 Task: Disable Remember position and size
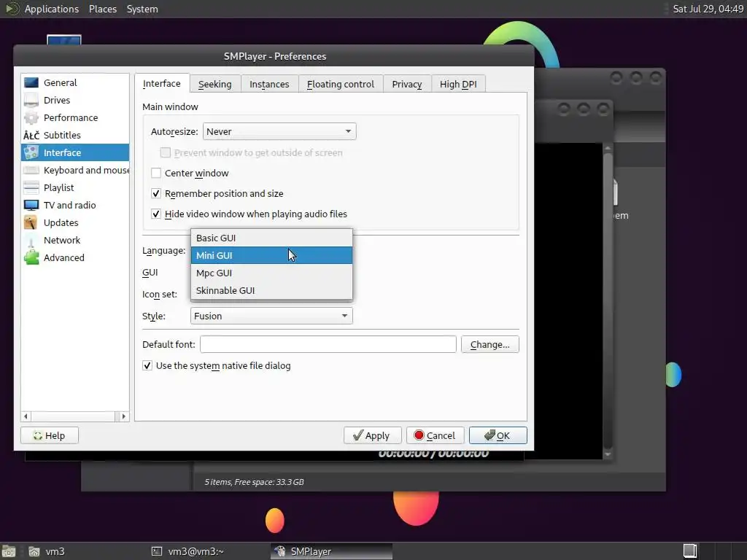click(x=156, y=193)
